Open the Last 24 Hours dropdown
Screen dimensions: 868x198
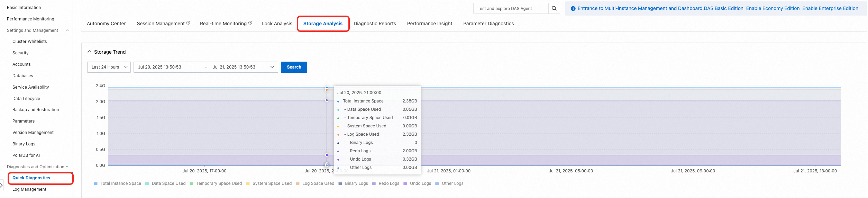tap(109, 67)
